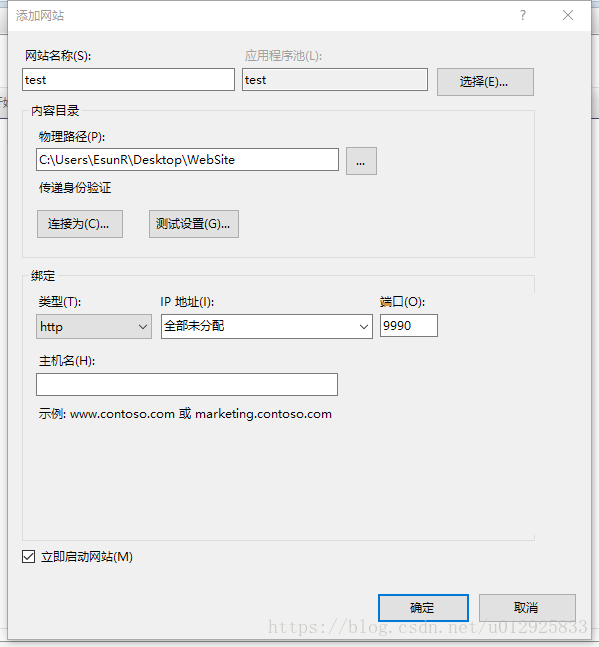Click the 主机名(H): label
The width and height of the screenshot is (599, 647).
[66, 361]
